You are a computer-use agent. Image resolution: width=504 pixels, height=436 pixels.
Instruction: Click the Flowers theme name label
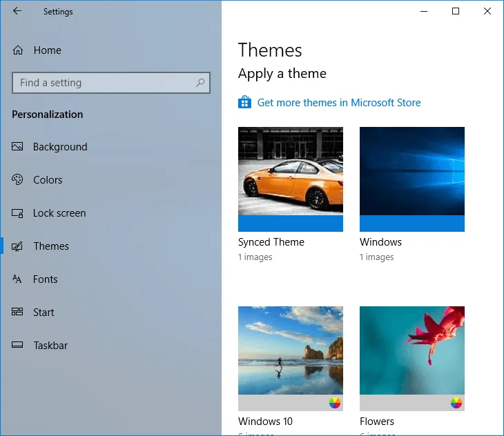[377, 422]
